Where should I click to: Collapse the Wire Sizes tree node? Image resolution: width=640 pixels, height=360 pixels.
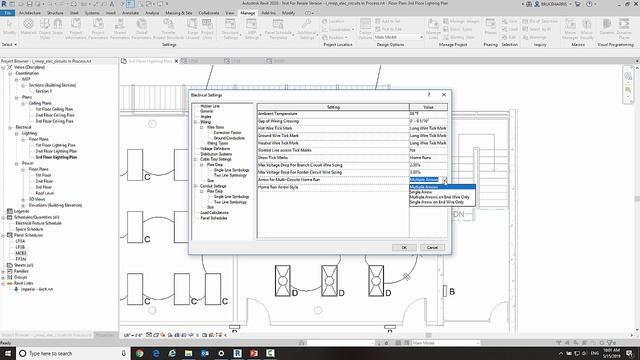pyautogui.click(x=202, y=127)
